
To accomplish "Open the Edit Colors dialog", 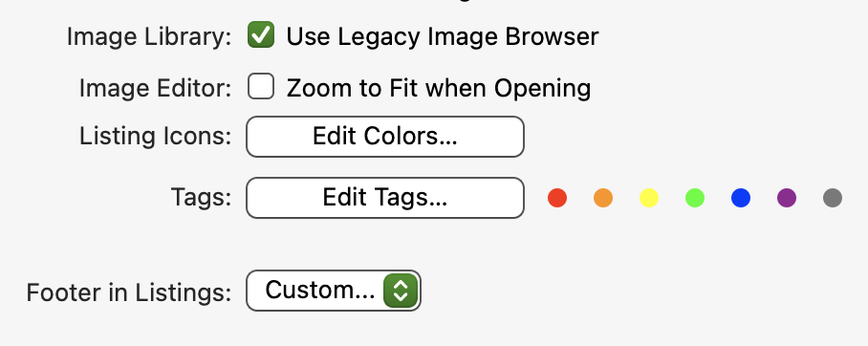I will pos(384,137).
